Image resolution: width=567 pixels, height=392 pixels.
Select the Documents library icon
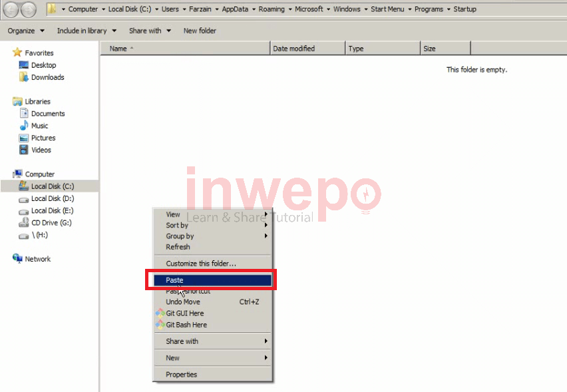coord(24,113)
